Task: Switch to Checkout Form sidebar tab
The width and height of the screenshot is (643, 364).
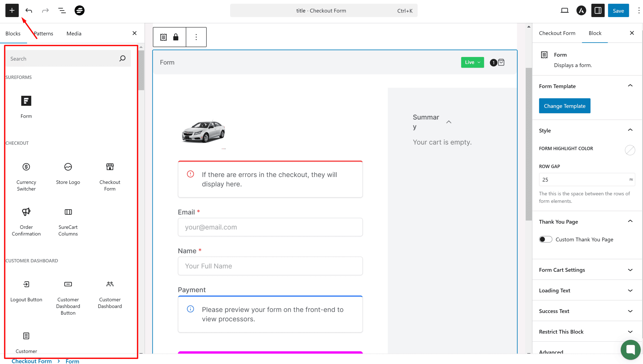Action: coord(557,33)
